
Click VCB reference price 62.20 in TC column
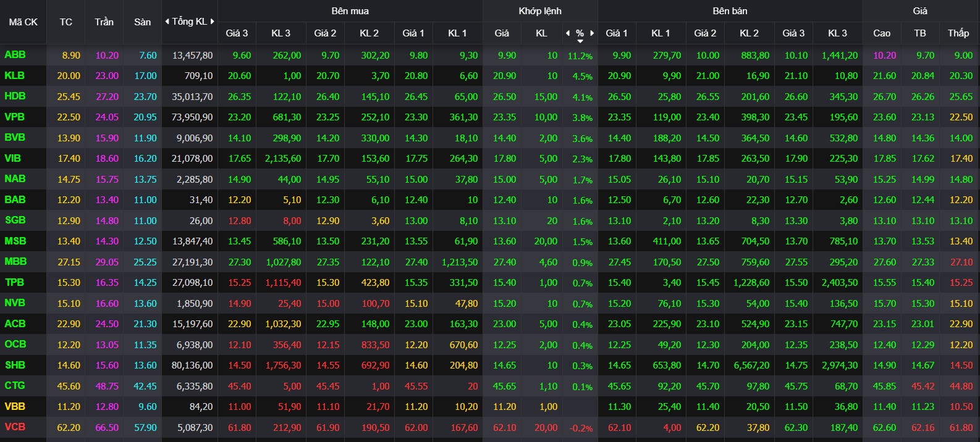[69, 428]
